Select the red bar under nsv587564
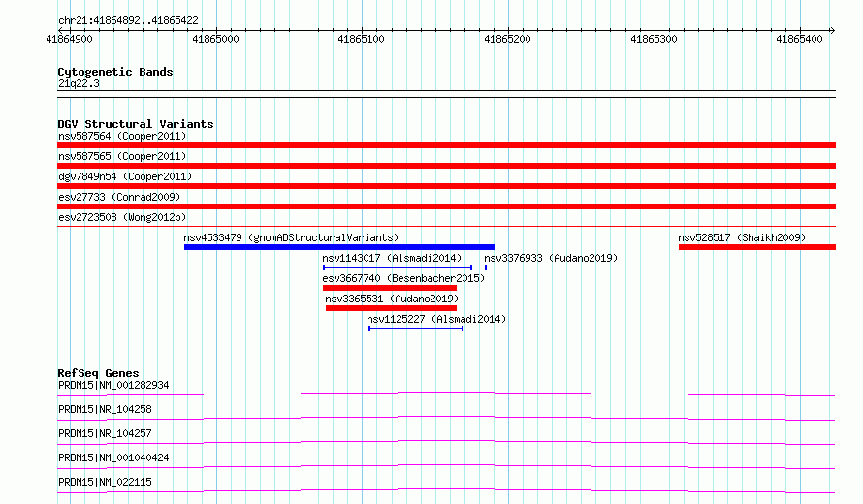 pos(446,145)
